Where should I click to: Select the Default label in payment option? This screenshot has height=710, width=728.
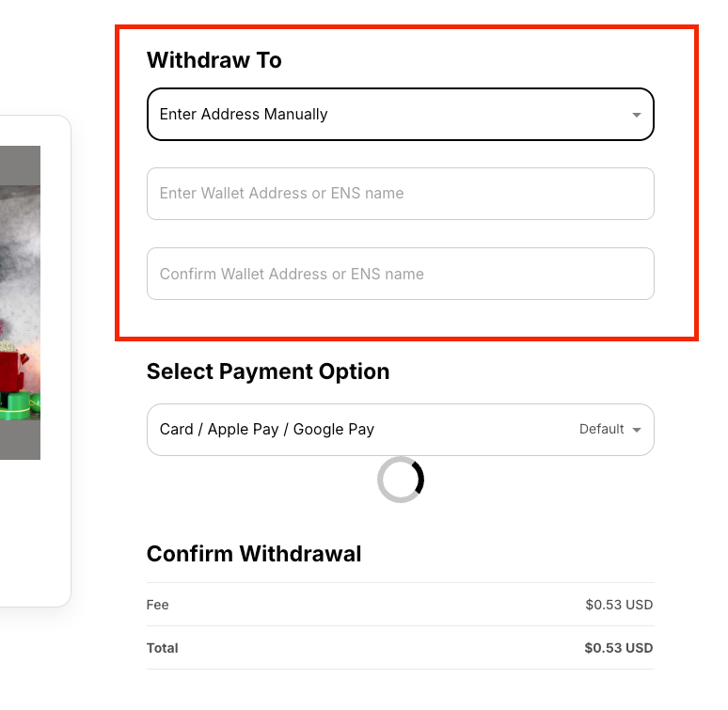tap(601, 430)
